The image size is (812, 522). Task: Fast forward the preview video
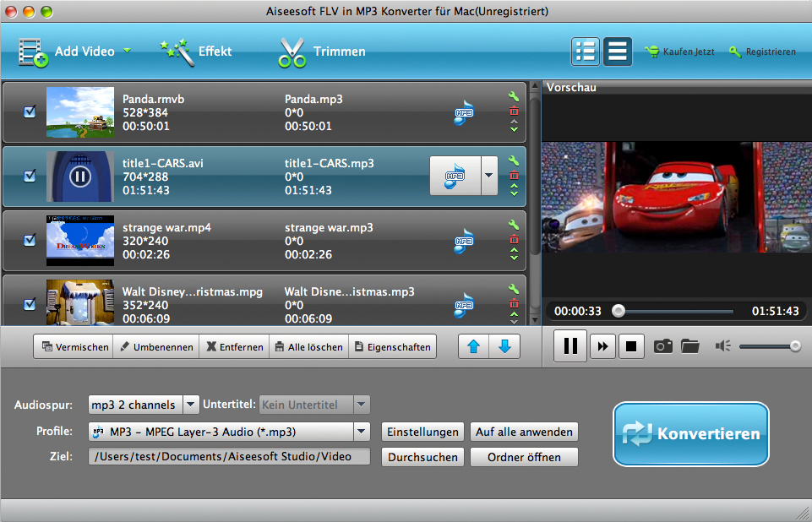point(602,346)
